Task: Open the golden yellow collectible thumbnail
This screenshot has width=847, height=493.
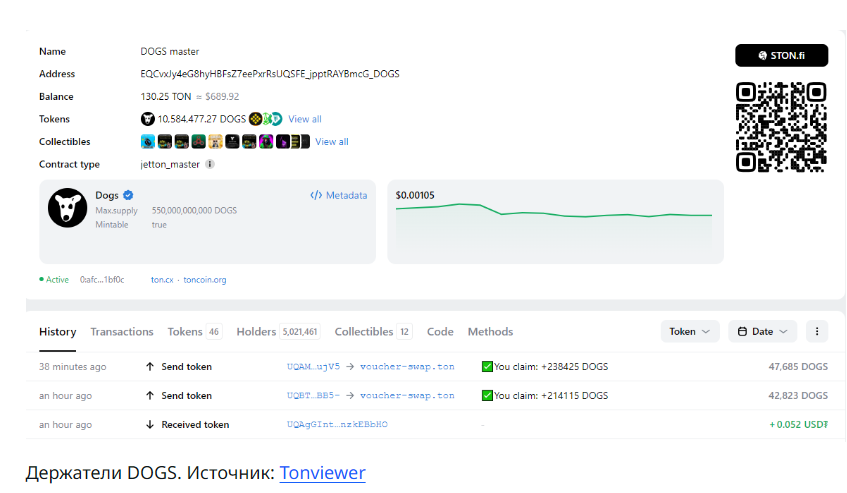Action: (216, 141)
